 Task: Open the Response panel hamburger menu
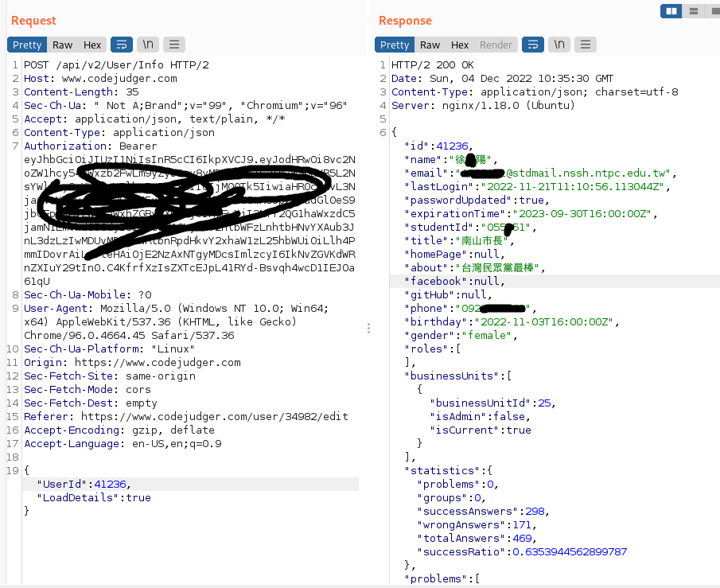coord(586,45)
